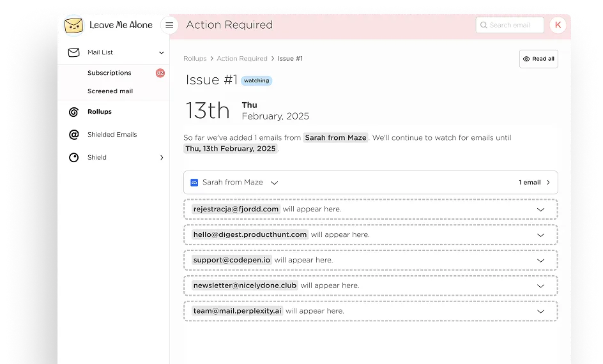Click the watching status badge
The height and width of the screenshot is (364, 603).
click(257, 80)
